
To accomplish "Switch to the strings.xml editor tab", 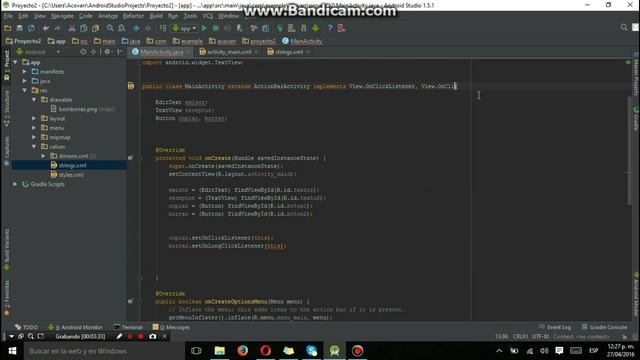I will [x=289, y=52].
